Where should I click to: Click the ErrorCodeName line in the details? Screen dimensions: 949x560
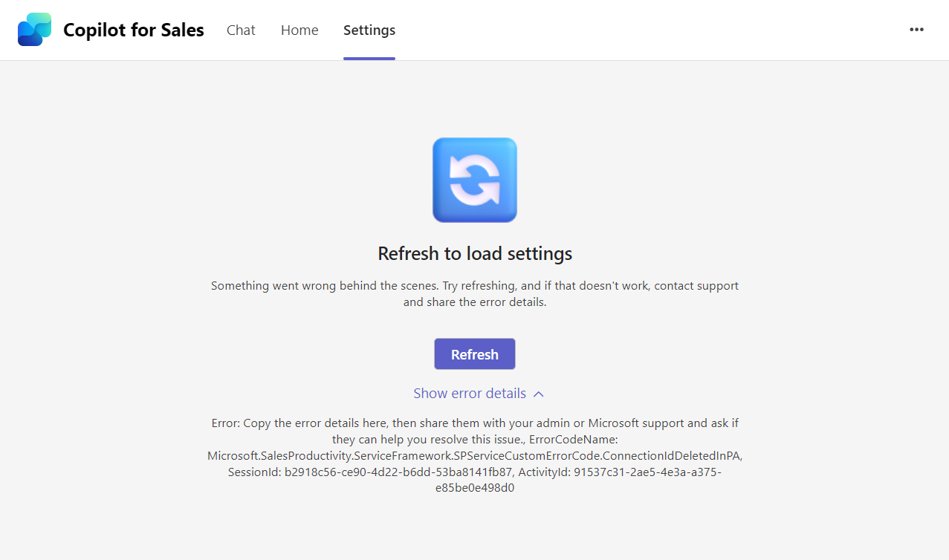click(474, 455)
